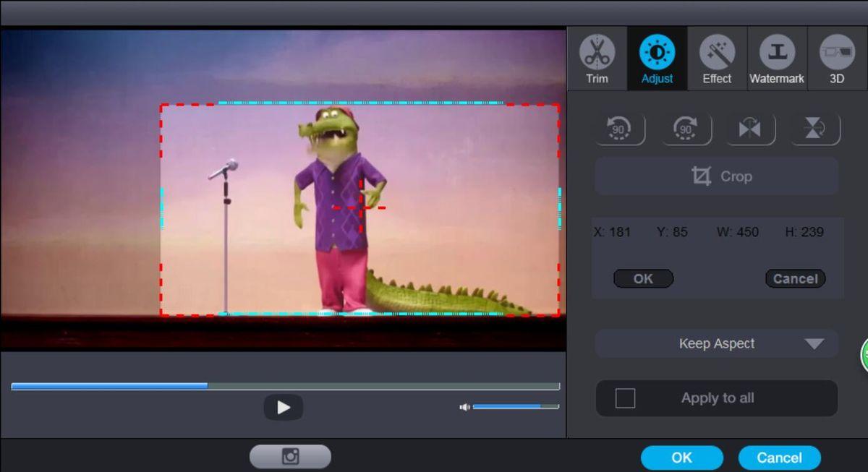This screenshot has height=472, width=868.
Task: Play the video preview
Action: point(284,408)
